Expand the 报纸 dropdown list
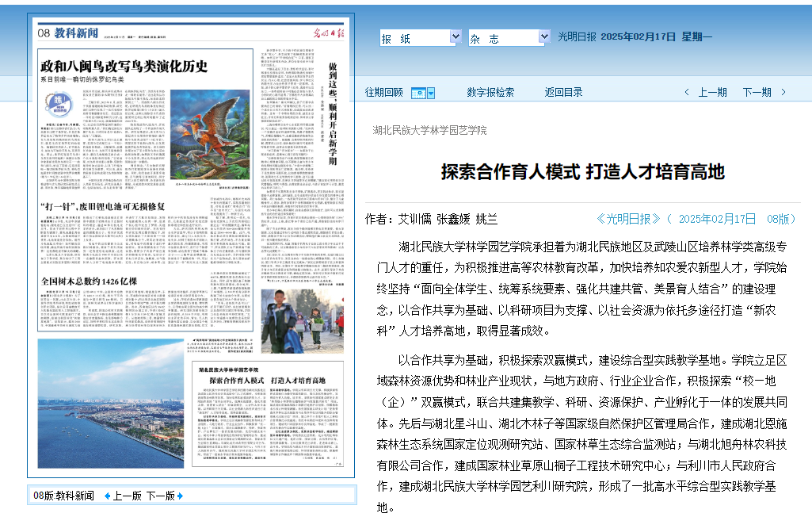 (455, 37)
